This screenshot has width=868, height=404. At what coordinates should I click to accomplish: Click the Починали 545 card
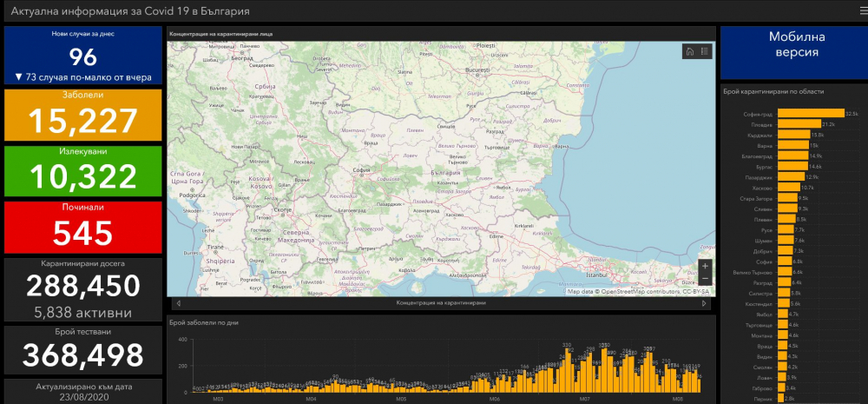pyautogui.click(x=83, y=228)
